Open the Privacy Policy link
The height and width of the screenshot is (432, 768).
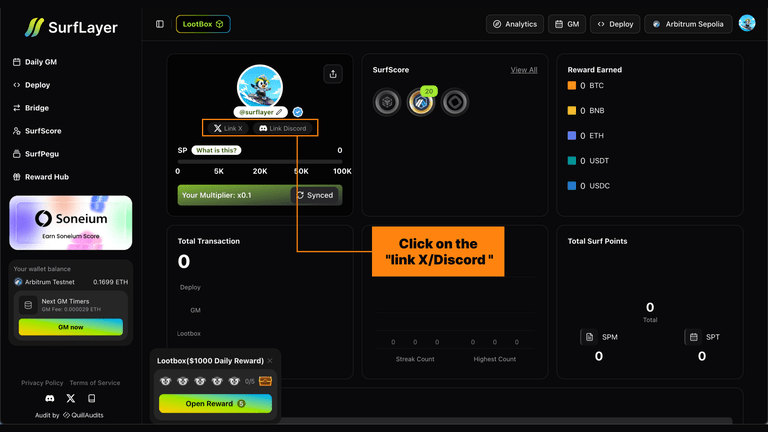tap(42, 383)
